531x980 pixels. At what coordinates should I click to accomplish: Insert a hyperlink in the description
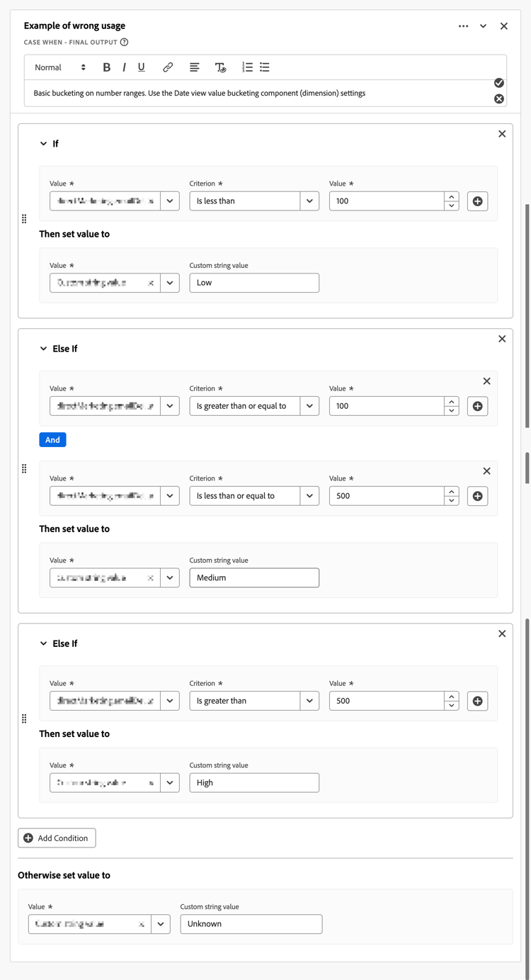click(x=168, y=67)
